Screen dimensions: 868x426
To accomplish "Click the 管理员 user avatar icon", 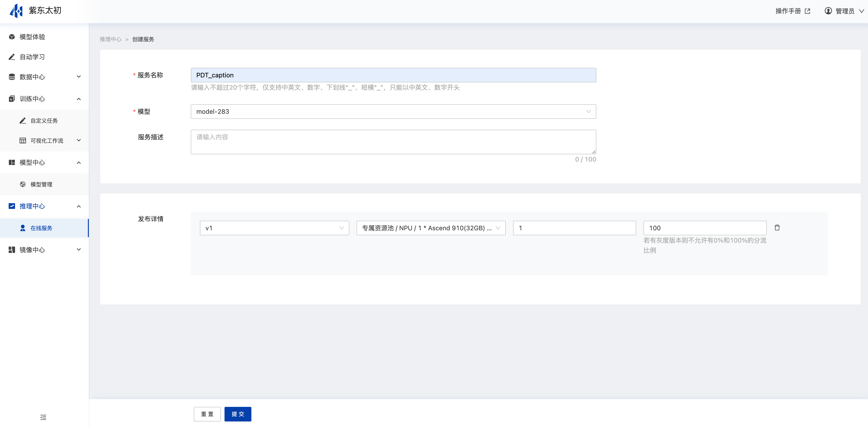I will click(x=828, y=11).
